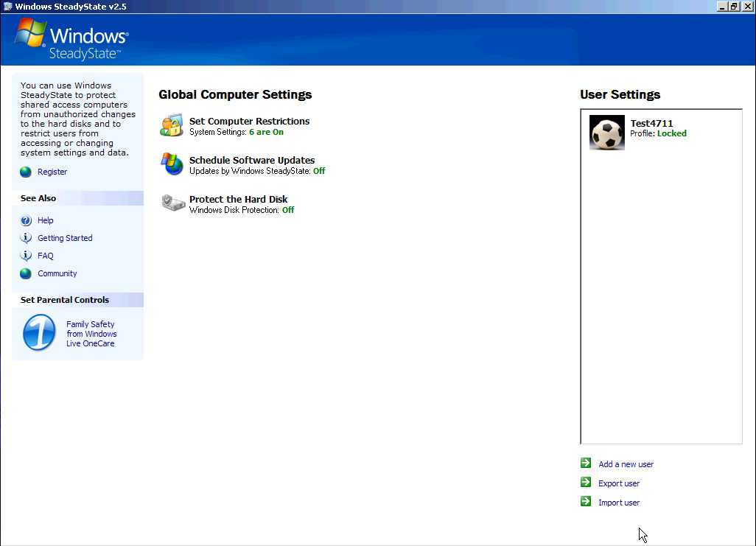Click the hard disk protection icon
The image size is (756, 546).
[173, 203]
